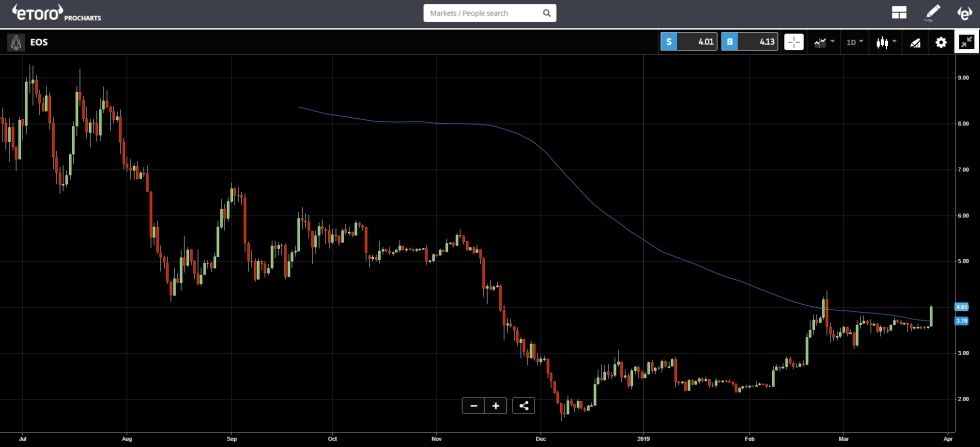Open the 1D timeframe dropdown
This screenshot has width=980, height=447.
tap(854, 42)
